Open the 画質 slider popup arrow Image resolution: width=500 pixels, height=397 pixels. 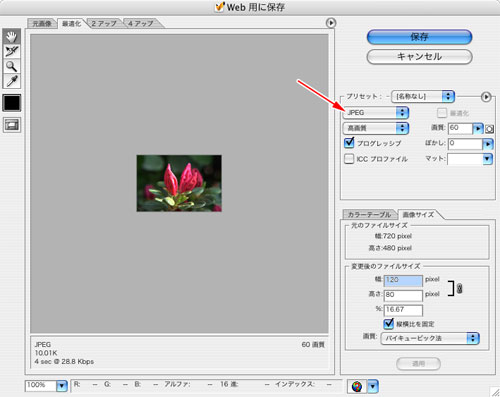[478, 128]
